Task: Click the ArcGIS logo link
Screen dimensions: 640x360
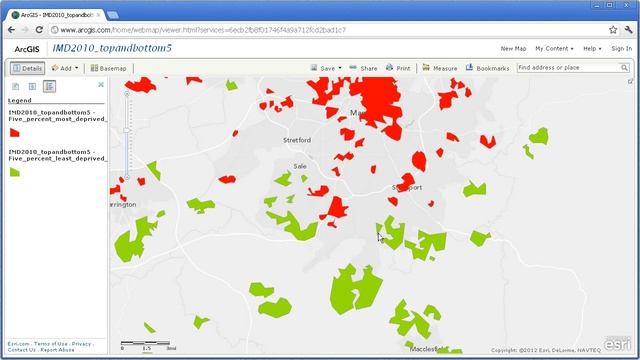Action: tap(27, 49)
